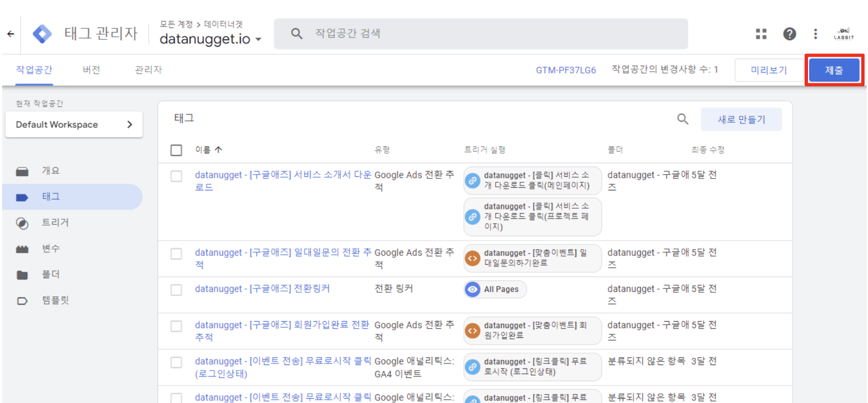Click the sort arrow next to 이름
Screen dimensions: 868x403
pyautogui.click(x=218, y=150)
